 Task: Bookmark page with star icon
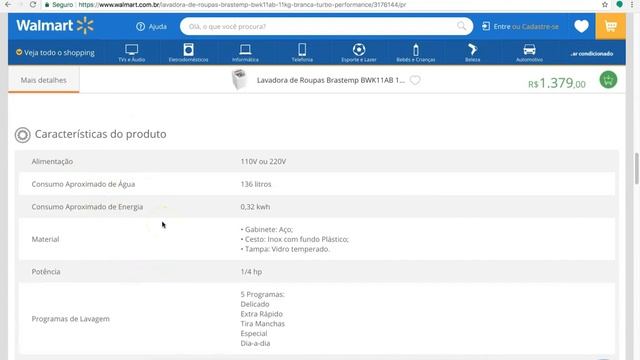point(604,4)
